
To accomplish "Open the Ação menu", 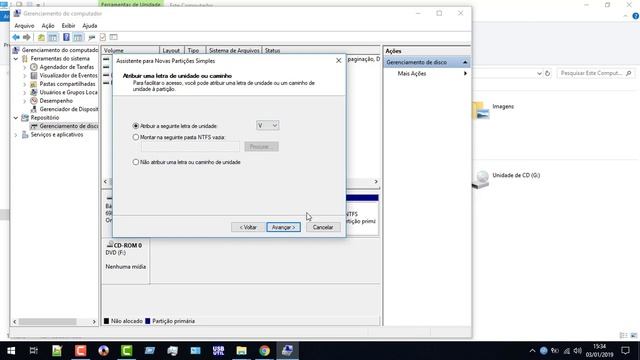I will tap(48, 26).
